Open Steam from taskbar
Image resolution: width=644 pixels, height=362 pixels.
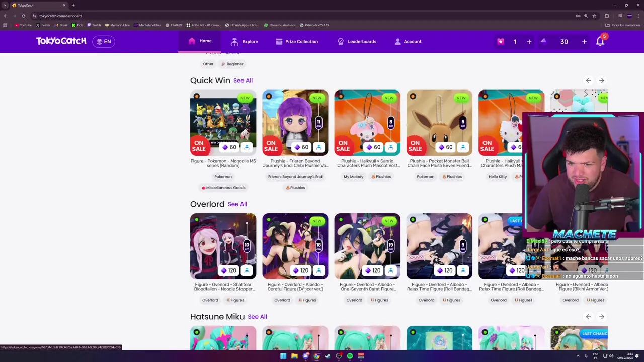click(x=328, y=356)
